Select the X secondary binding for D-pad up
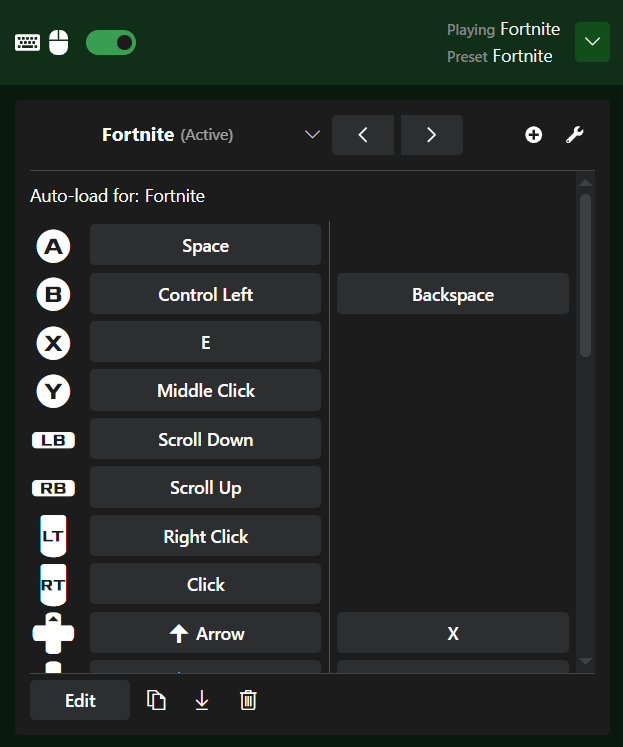 (x=453, y=633)
